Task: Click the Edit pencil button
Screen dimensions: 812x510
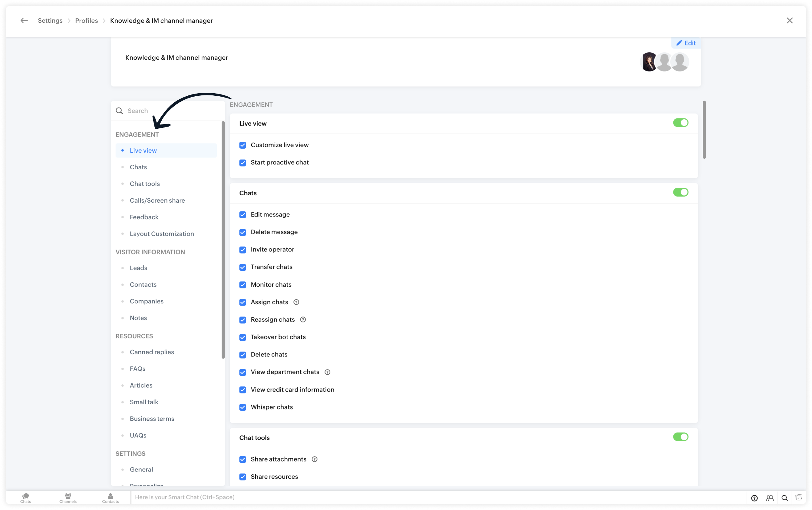Action: 686,43
